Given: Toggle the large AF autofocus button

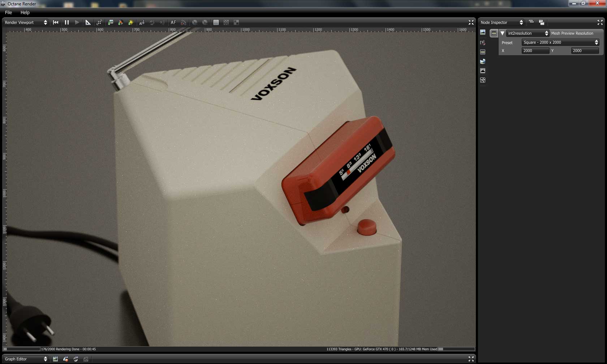Looking at the screenshot, I should 173,22.
